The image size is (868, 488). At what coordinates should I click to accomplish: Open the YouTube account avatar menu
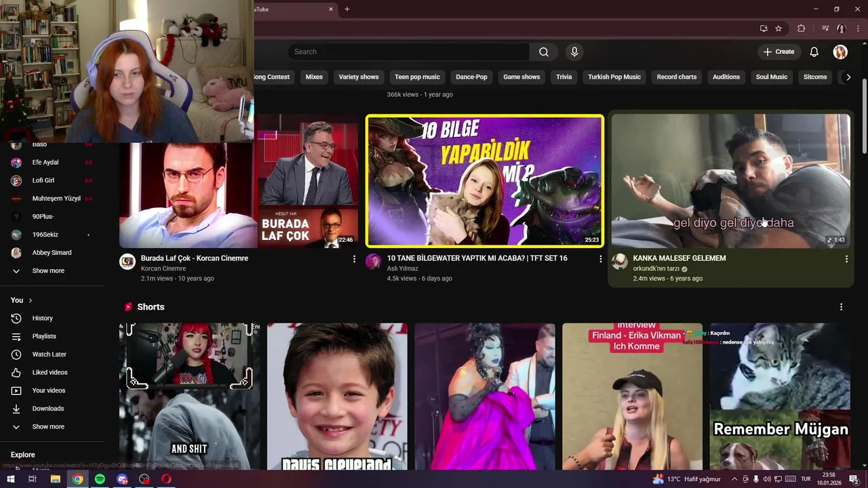pos(840,52)
